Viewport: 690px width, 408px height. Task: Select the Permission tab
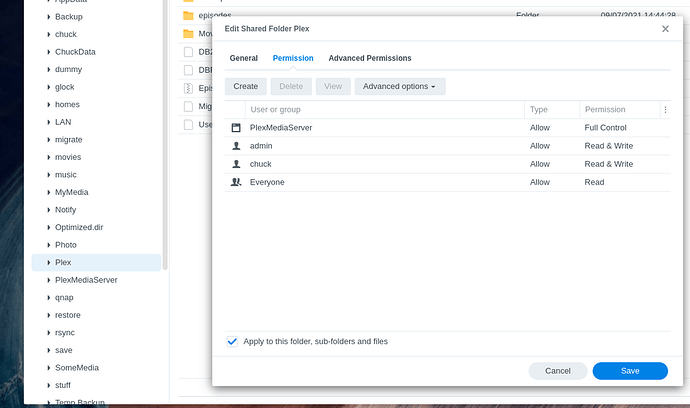293,58
